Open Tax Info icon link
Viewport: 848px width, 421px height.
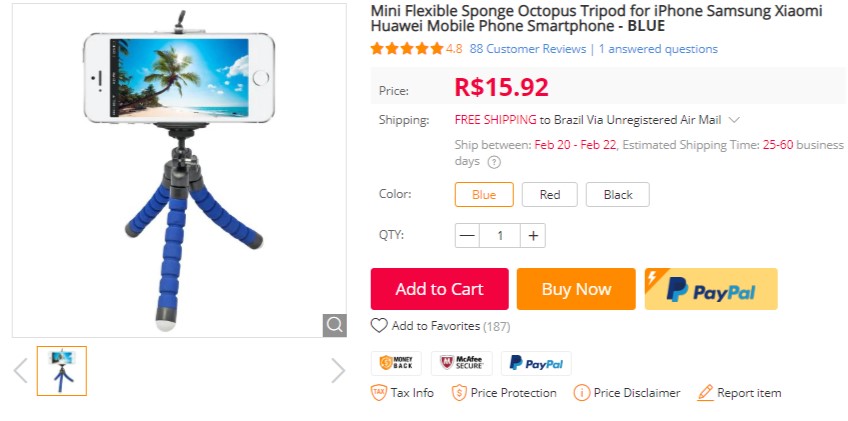click(x=379, y=393)
